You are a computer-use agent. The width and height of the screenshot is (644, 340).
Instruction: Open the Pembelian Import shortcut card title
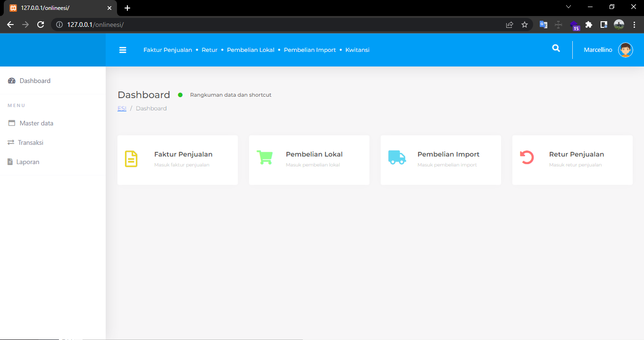[448, 154]
